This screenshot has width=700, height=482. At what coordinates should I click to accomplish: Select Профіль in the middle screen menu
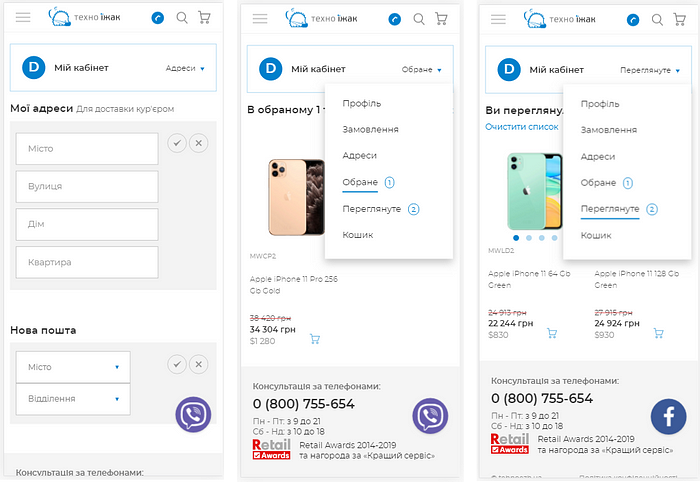click(x=362, y=104)
